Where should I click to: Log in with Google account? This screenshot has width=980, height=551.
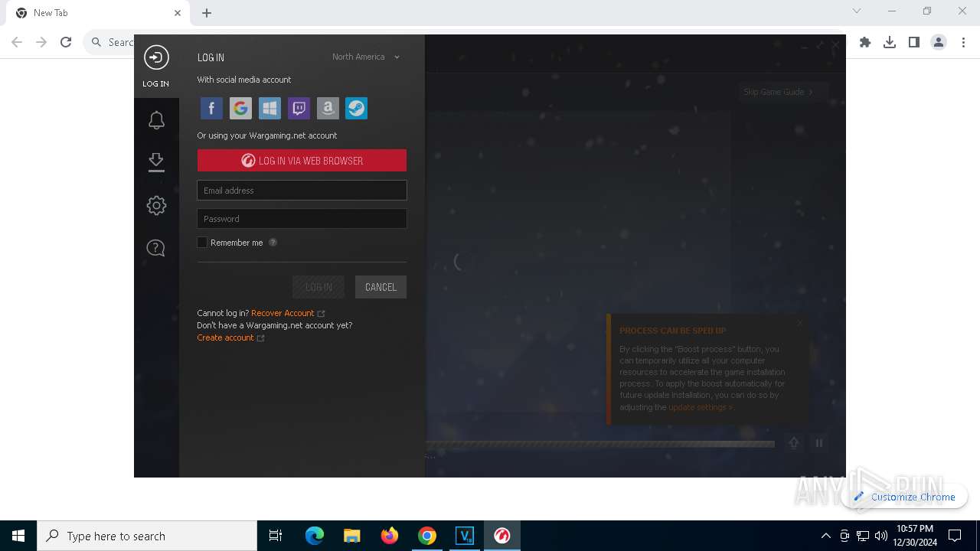point(240,108)
